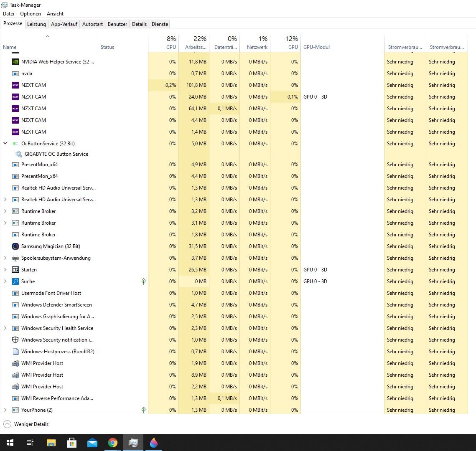Click Weniger Details link text

point(31,424)
